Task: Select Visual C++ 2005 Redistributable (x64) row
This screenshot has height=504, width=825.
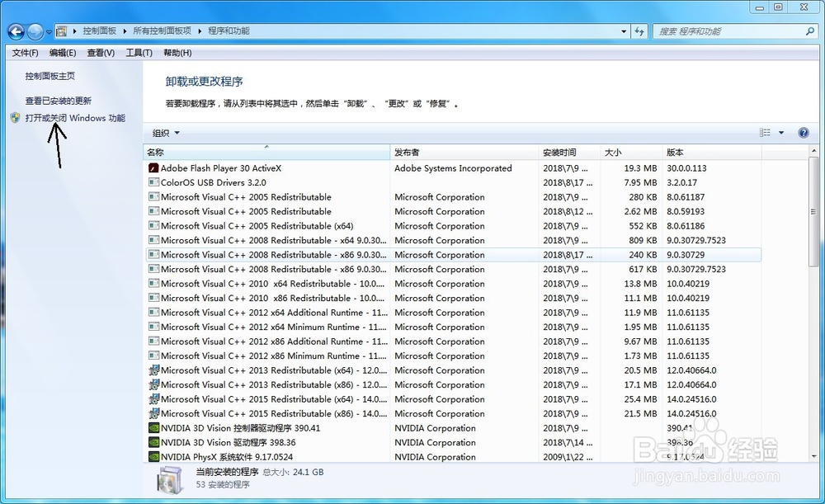Action: pyautogui.click(x=452, y=226)
